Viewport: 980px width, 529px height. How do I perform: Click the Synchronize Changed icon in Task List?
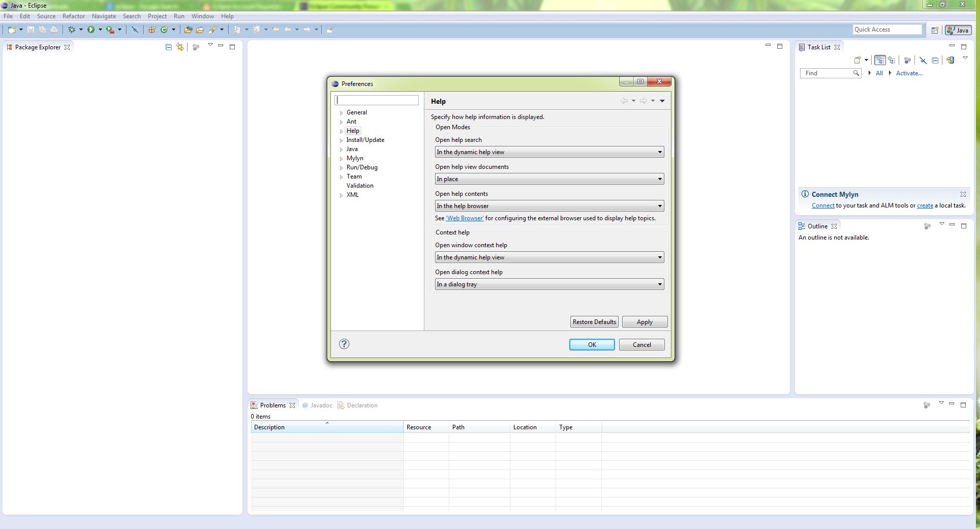(950, 60)
